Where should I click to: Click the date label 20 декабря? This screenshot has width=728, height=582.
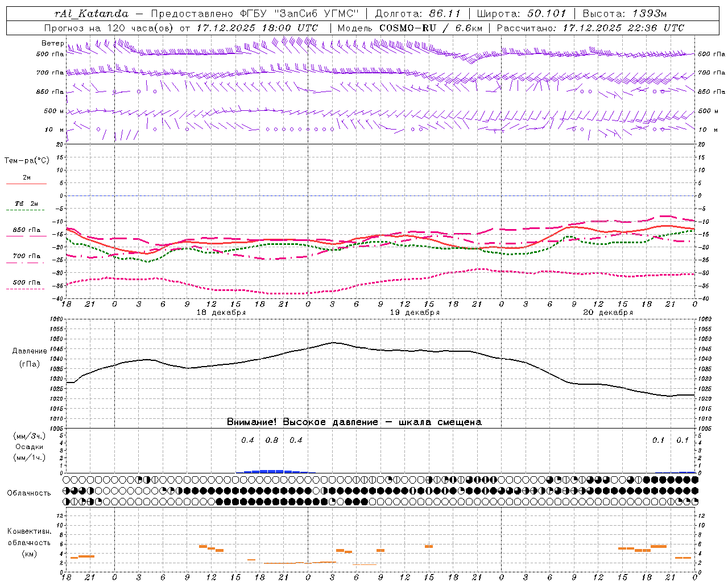click(608, 313)
